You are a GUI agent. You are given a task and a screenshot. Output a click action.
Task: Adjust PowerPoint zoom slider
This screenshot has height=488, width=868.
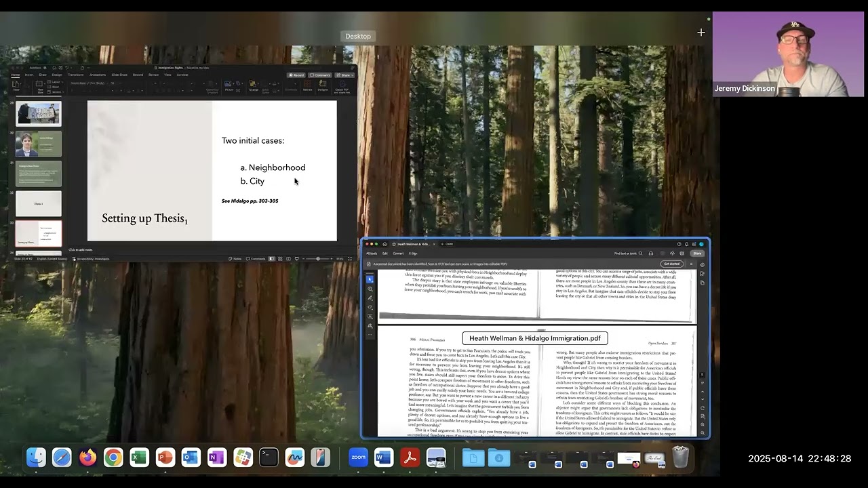318,258
